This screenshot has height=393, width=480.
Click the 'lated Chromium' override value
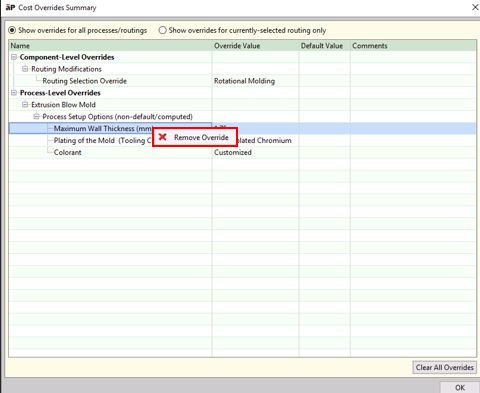pos(264,140)
